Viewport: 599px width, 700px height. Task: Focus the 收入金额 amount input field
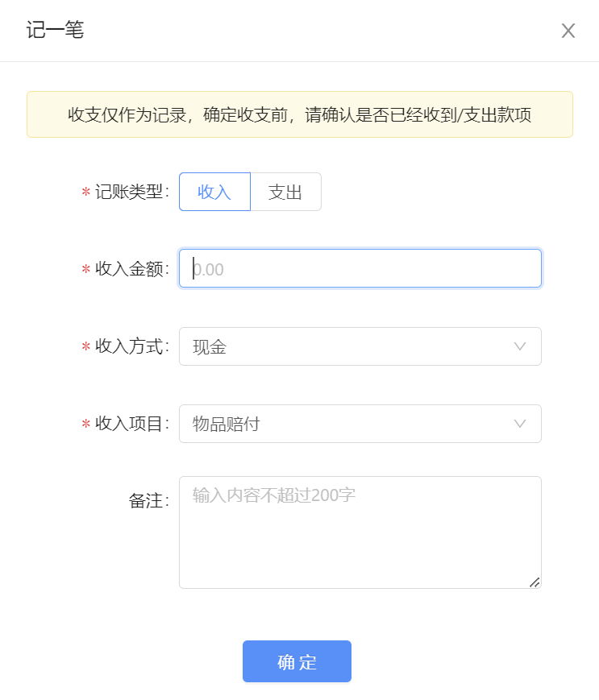(x=360, y=269)
